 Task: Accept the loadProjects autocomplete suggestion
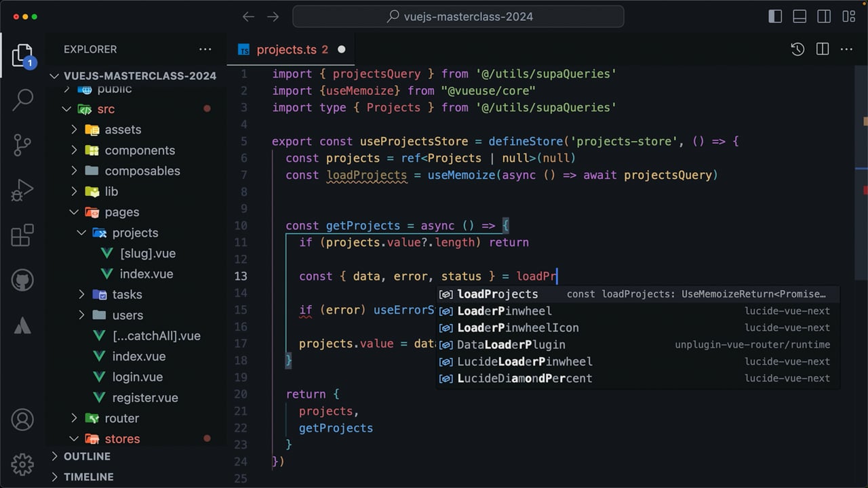pos(637,294)
